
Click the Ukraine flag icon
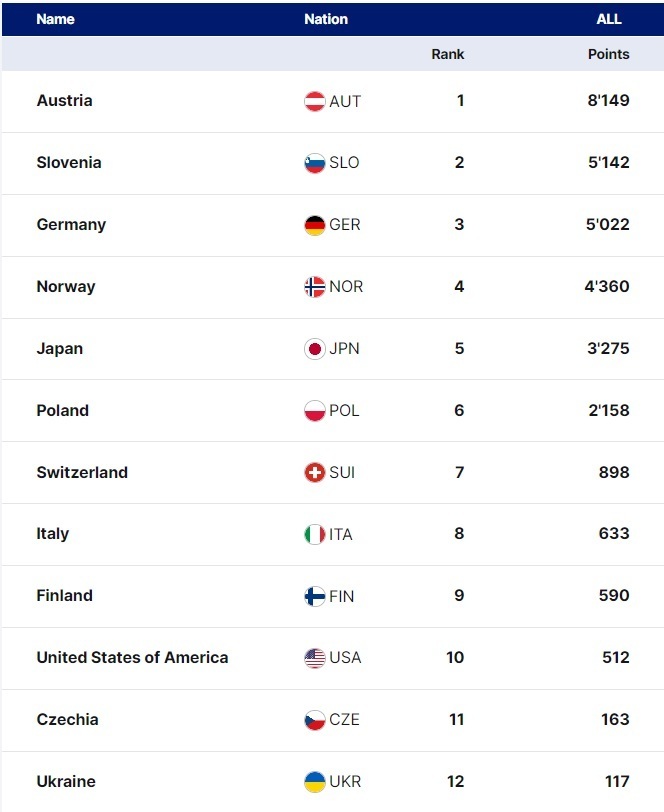(x=315, y=782)
